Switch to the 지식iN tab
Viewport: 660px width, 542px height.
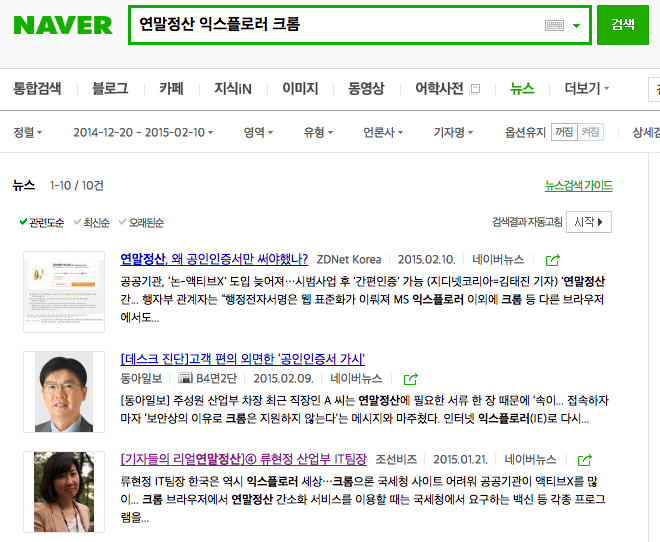[x=233, y=88]
